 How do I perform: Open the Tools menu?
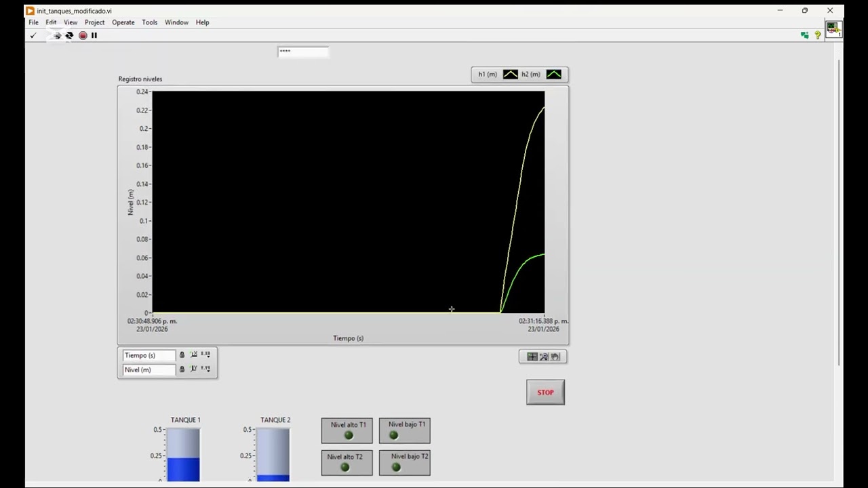pos(150,22)
